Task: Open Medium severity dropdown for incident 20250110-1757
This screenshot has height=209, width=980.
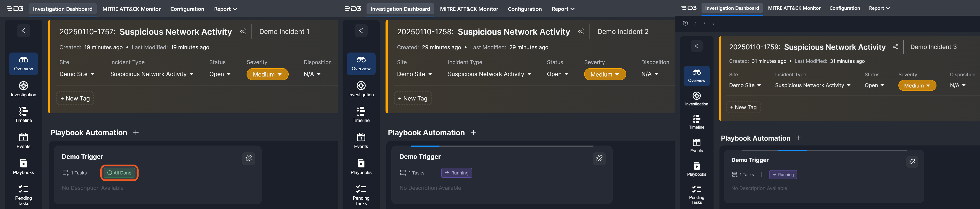Action: [x=267, y=74]
